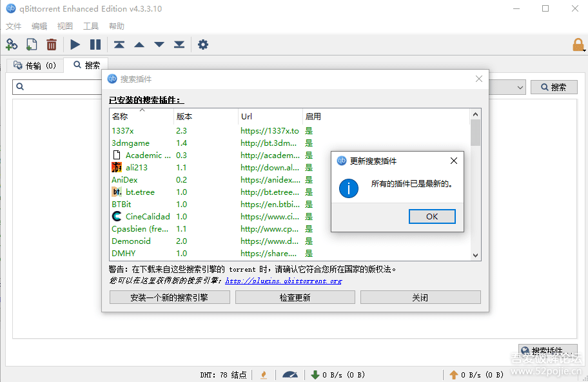This screenshot has width=588, height=382.
Task: Close the 搜索插件 dialog with X
Action: (x=479, y=79)
